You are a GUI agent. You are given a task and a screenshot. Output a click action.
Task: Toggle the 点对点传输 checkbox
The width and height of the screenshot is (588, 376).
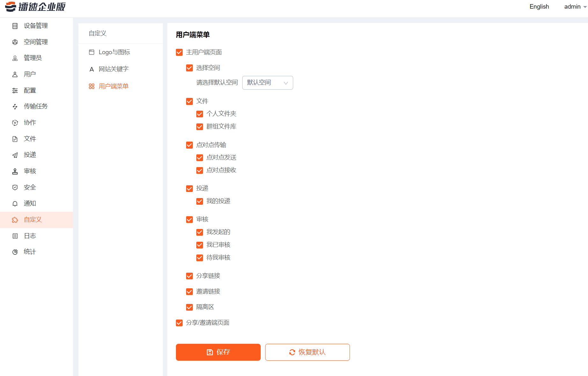[x=189, y=145]
